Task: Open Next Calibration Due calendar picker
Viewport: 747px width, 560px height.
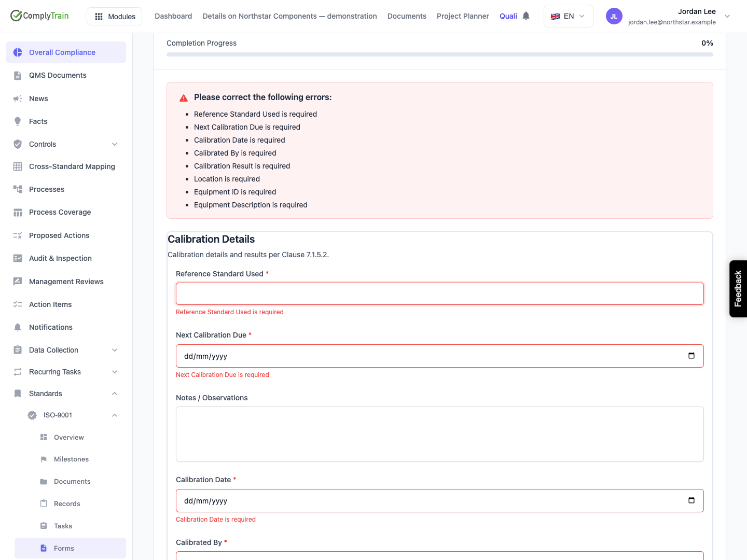Action: [x=691, y=356]
